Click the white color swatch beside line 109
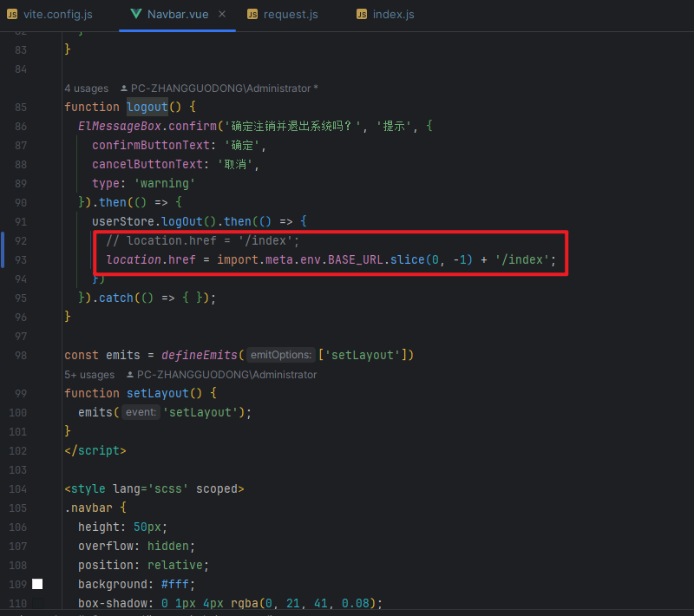The width and height of the screenshot is (694, 616). pyautogui.click(x=37, y=584)
